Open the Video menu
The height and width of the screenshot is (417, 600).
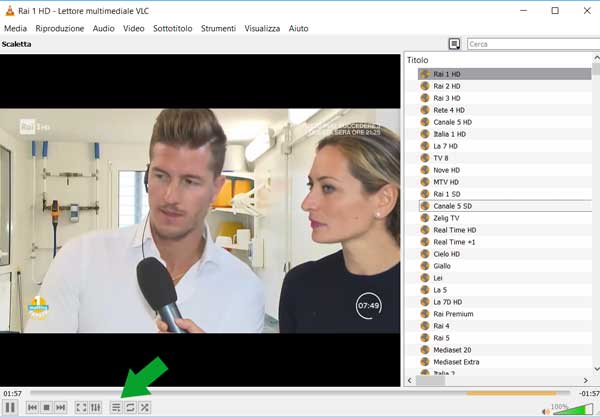pos(134,28)
